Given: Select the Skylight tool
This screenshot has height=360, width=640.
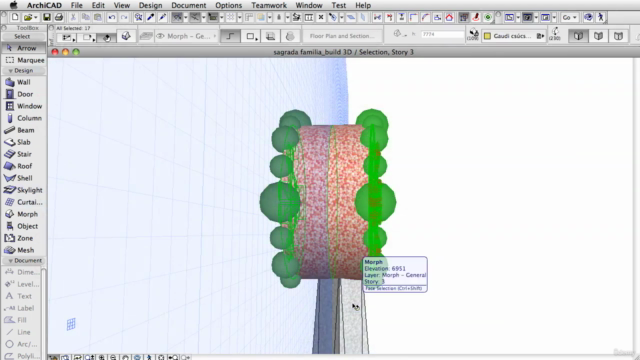Looking at the screenshot, I should pyautogui.click(x=24, y=190).
